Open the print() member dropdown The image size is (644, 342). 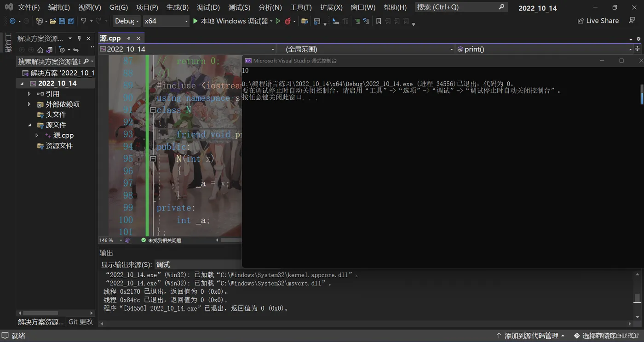[545, 49]
